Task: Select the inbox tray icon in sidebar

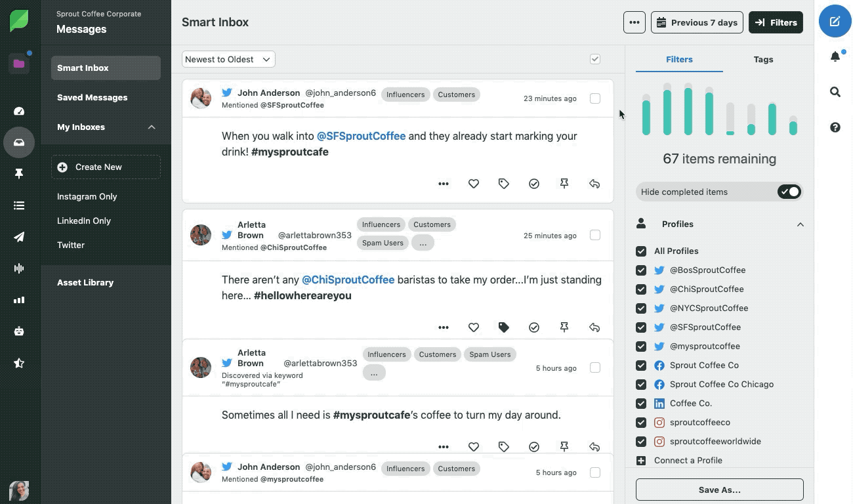Action: 19,142
